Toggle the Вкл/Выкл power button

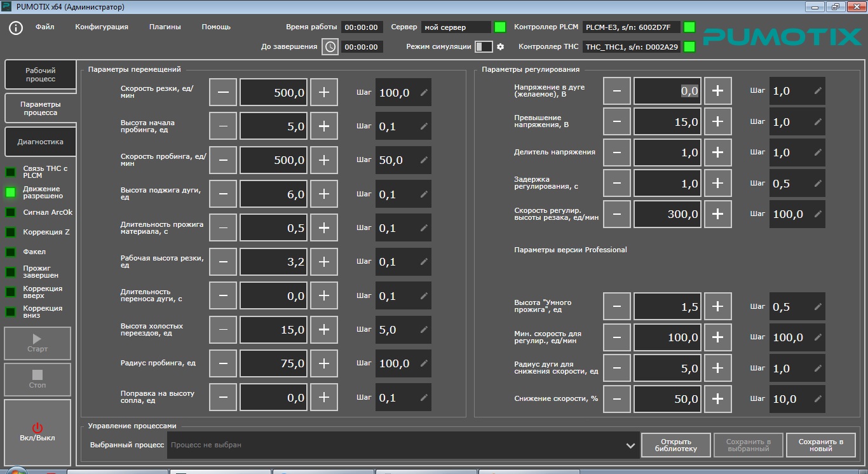(37, 432)
